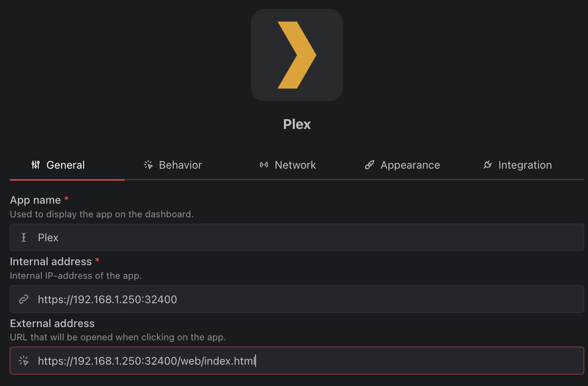
Task: Switch to the General tab
Action: pos(66,165)
